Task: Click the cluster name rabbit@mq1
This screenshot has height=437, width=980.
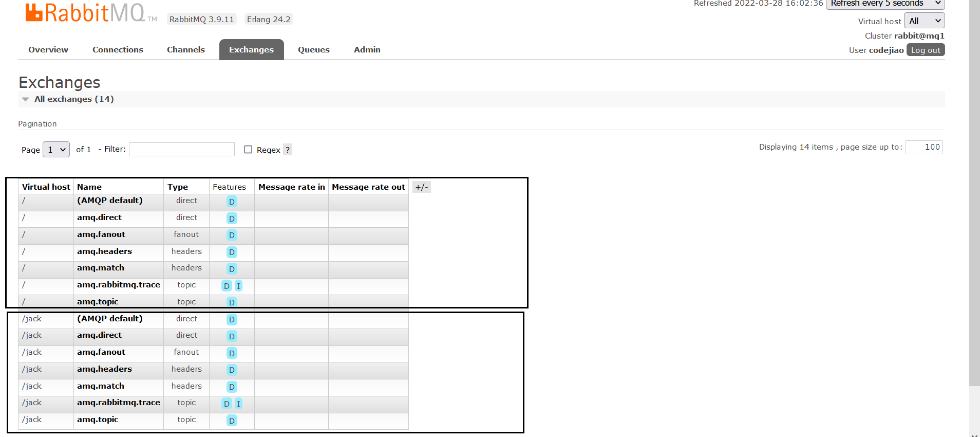Action: click(x=919, y=36)
